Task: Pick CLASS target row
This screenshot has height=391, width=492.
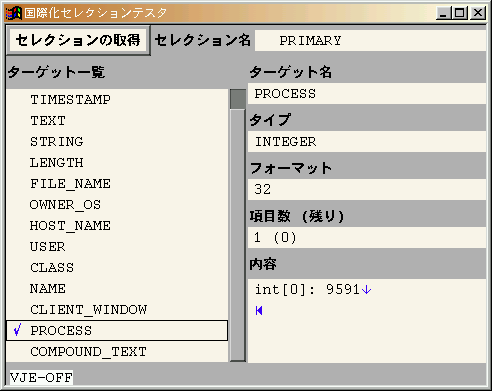Action: [x=117, y=268]
